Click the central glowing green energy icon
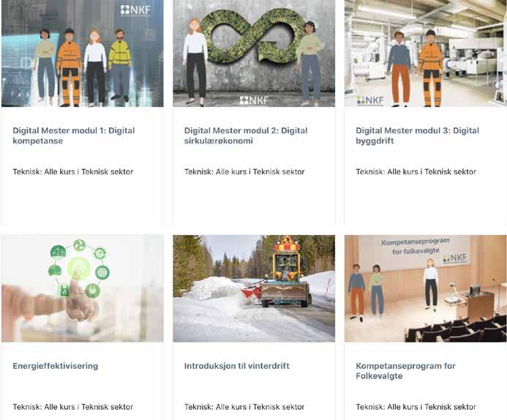Image resolution: width=507 pixels, height=420 pixels. [78, 269]
